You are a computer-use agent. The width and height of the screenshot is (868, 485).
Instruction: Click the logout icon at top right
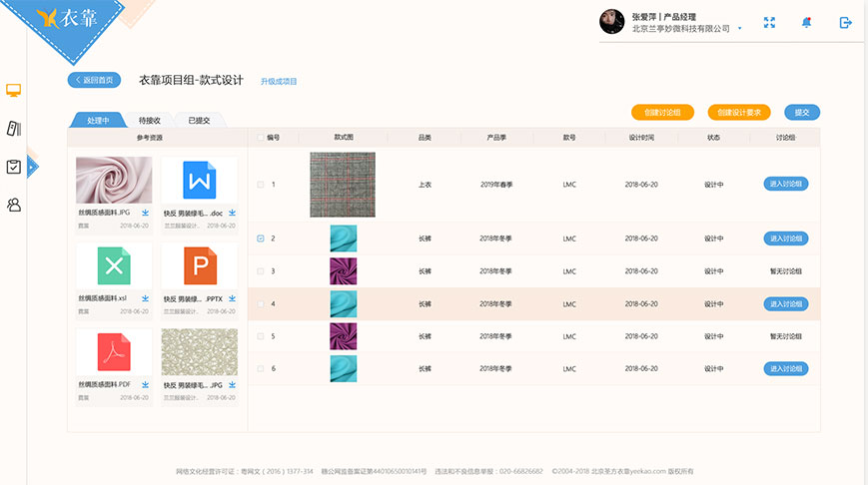(x=845, y=23)
